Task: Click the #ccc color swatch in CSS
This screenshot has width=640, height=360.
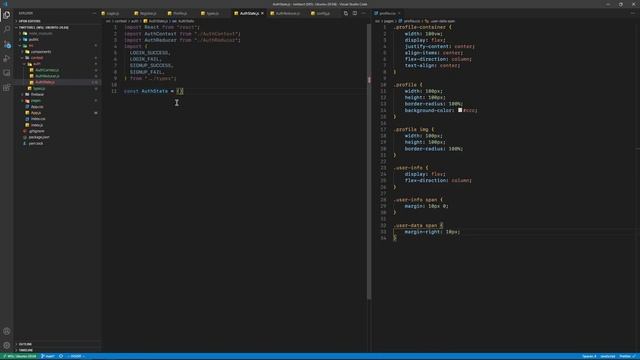Action: click(460, 110)
